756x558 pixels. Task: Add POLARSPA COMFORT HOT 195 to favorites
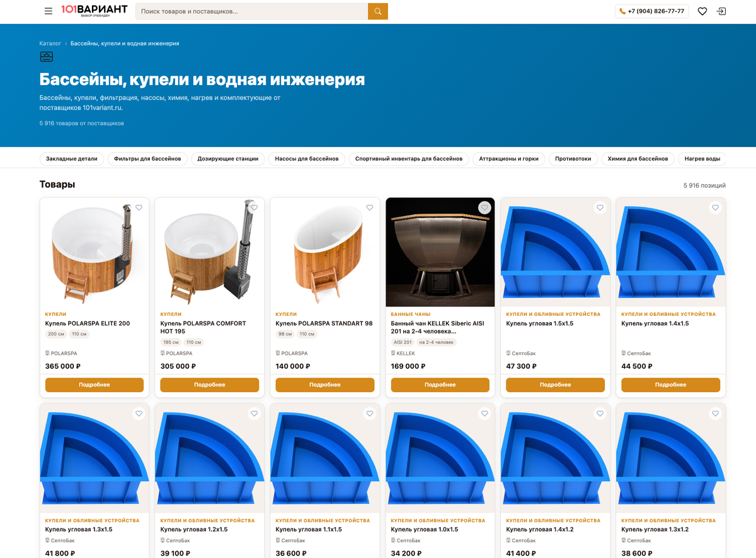[x=254, y=207]
